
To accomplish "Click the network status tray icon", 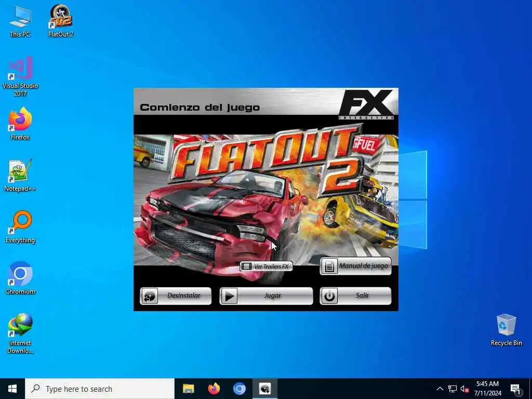I will coord(453,389).
